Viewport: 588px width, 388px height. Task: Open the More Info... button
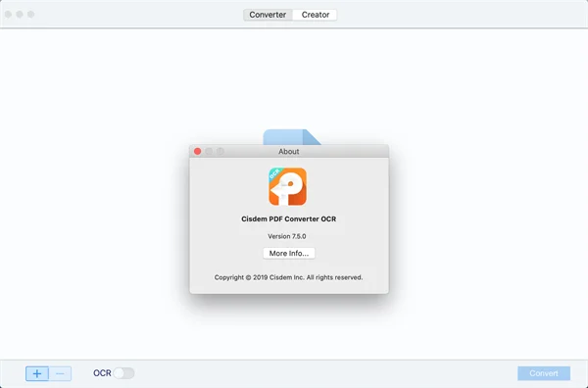[x=289, y=253]
